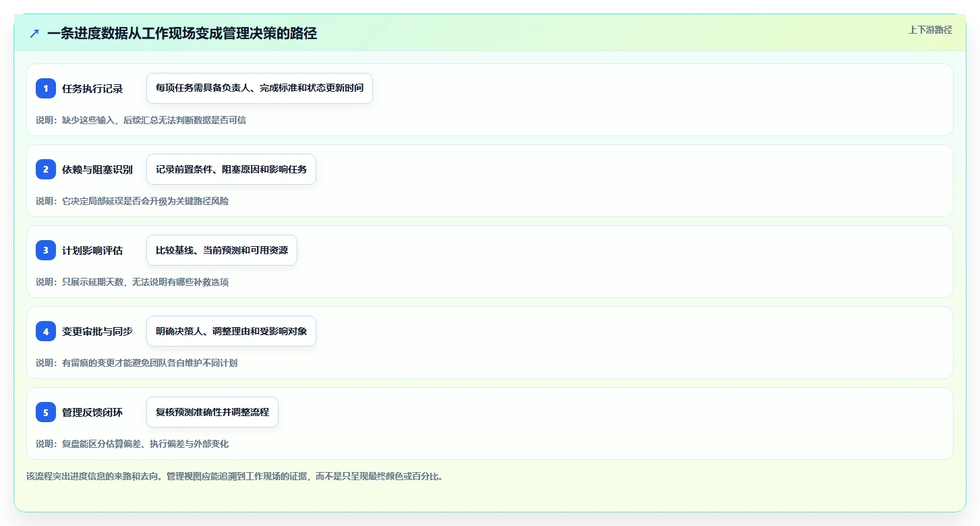Click the arrow icon beside the page title
Image resolution: width=980 pixels, height=526 pixels.
coord(34,33)
